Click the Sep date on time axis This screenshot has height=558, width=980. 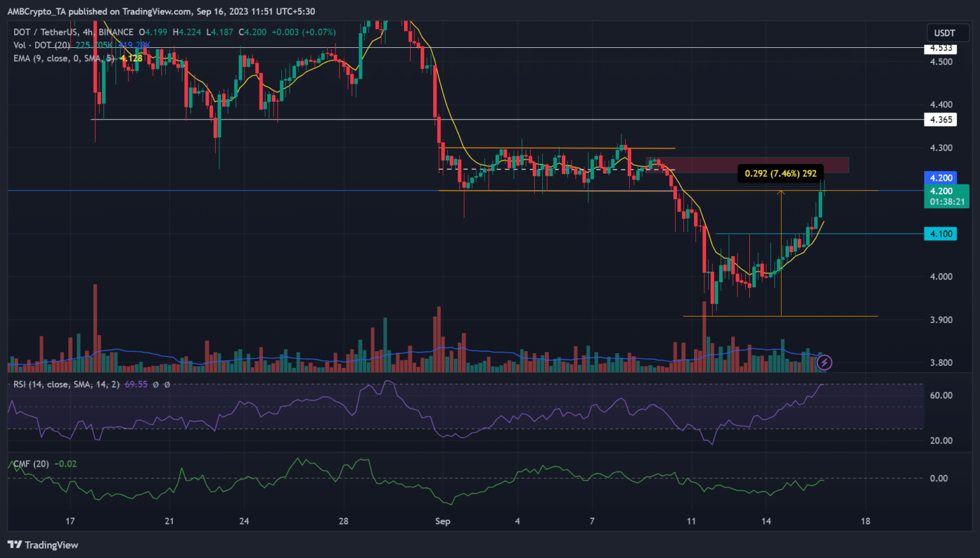pyautogui.click(x=443, y=521)
